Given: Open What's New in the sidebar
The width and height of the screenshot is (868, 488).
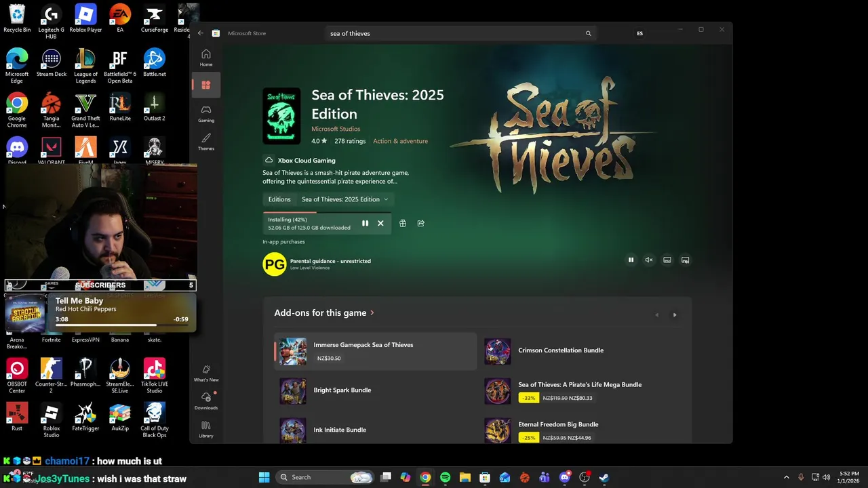Looking at the screenshot, I should 206,373.
